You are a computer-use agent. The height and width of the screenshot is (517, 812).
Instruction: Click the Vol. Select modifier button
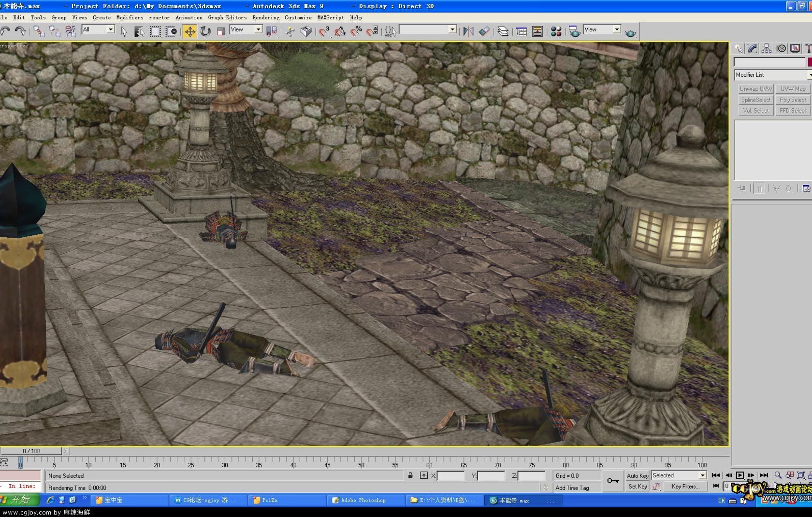coord(756,111)
